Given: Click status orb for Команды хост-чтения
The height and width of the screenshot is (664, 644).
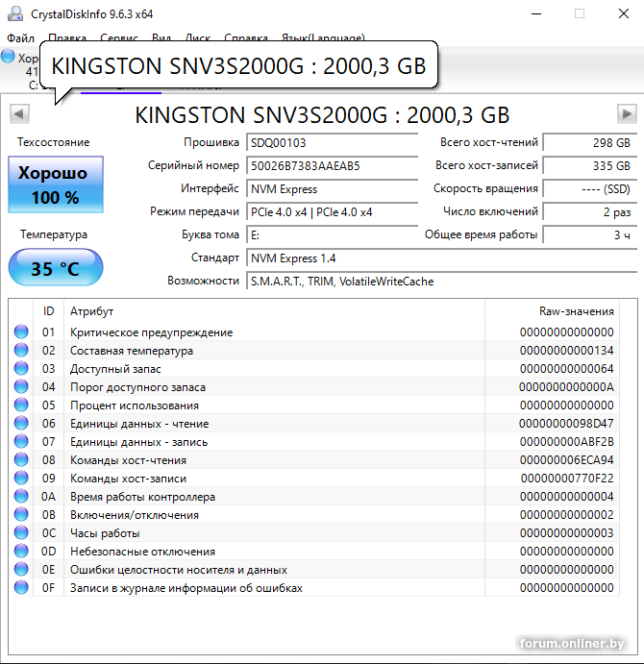Looking at the screenshot, I should point(21,459).
